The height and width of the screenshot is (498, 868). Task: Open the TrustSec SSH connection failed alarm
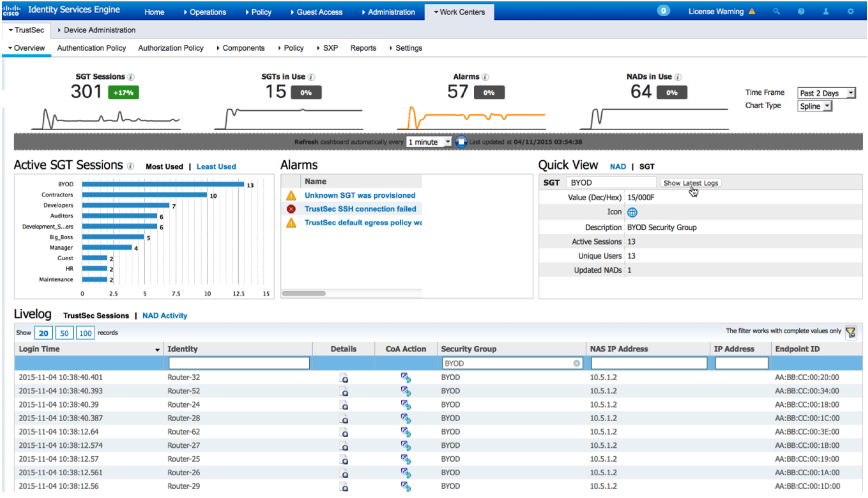coord(360,209)
